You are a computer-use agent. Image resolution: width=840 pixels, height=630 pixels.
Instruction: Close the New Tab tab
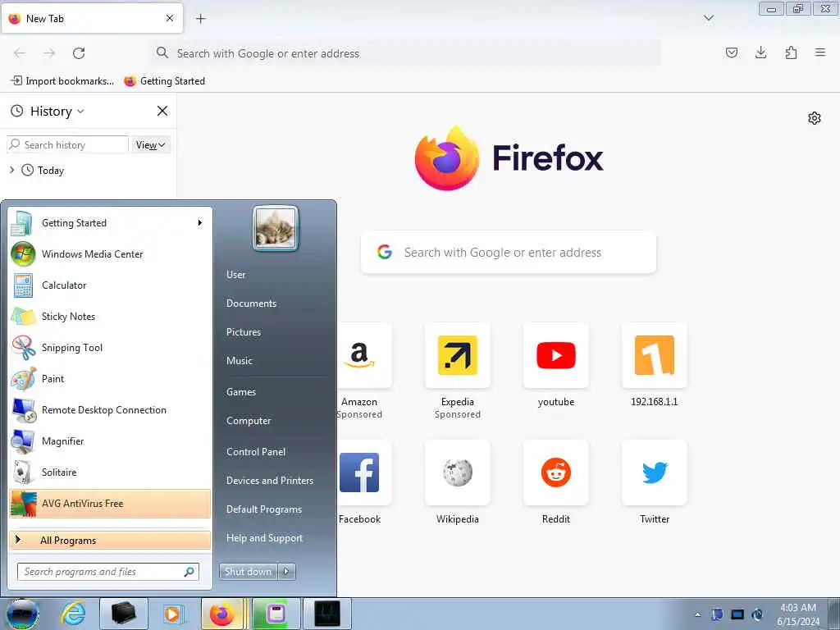point(170,18)
